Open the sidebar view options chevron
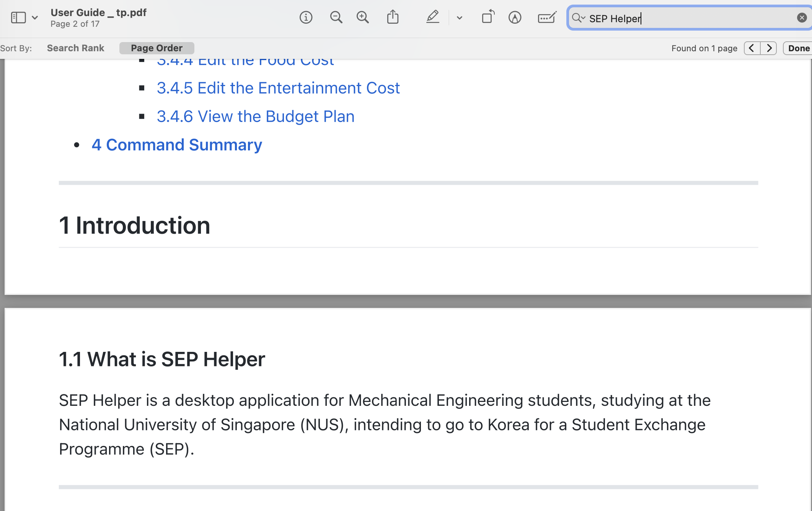 [x=35, y=18]
